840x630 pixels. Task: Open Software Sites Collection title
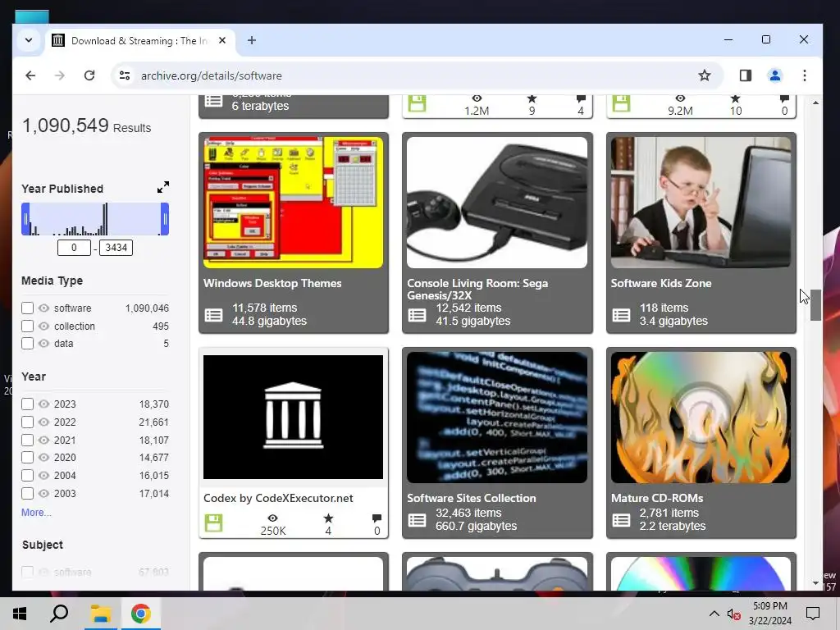472,498
